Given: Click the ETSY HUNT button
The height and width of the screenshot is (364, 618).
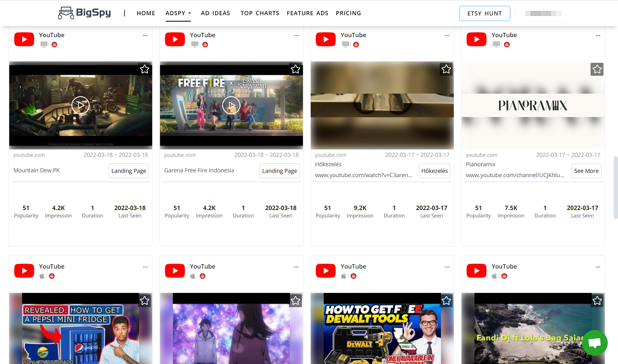Looking at the screenshot, I should point(485,13).
